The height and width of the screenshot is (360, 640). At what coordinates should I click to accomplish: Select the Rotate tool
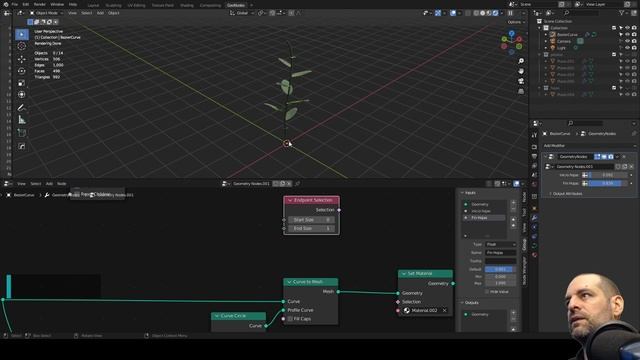22,71
